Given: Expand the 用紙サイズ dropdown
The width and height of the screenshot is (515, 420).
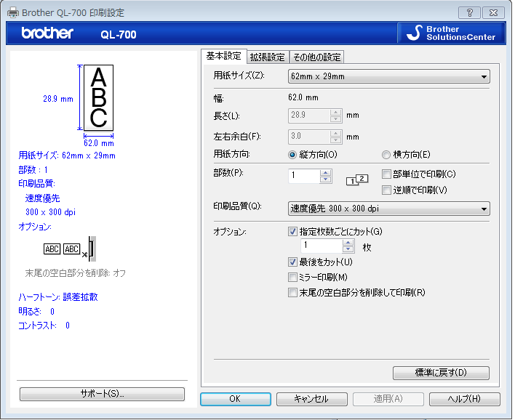Looking at the screenshot, I should 389,76.
